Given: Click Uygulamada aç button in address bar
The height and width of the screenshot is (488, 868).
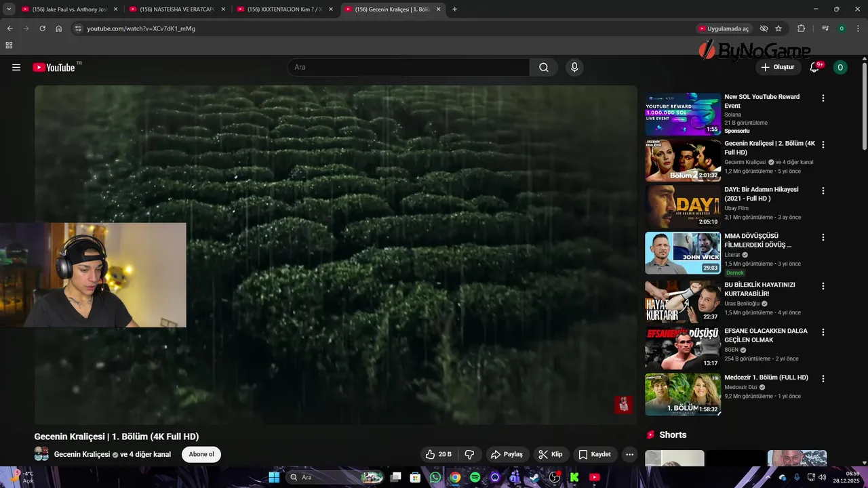Looking at the screenshot, I should (x=724, y=28).
